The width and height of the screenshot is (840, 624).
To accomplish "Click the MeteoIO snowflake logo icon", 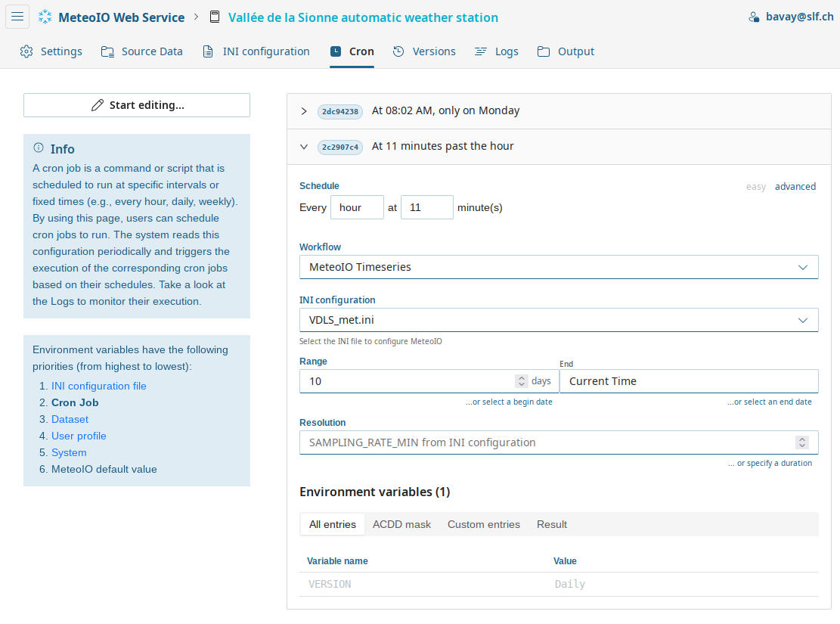I will 46,17.
